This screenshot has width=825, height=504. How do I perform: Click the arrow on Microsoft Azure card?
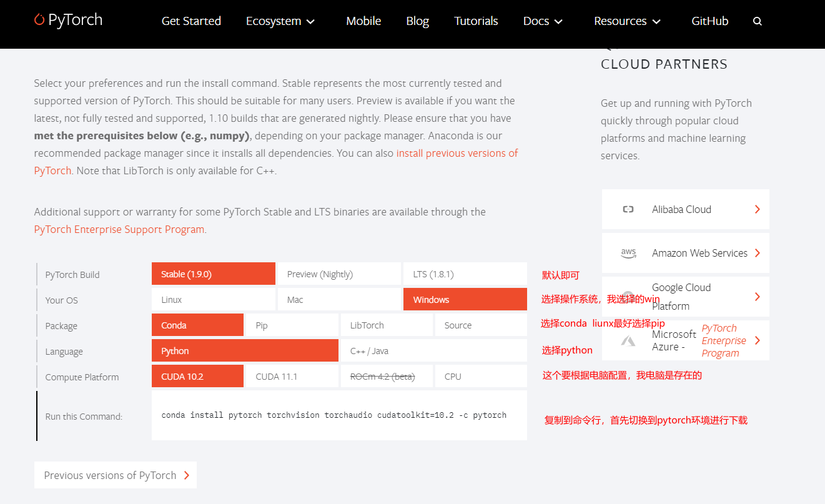pos(757,340)
